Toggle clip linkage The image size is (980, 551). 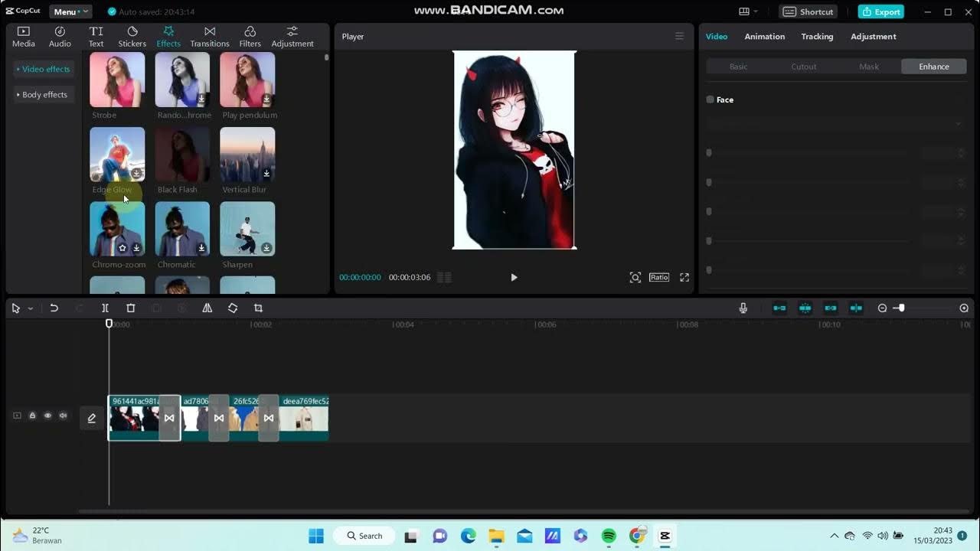pos(831,308)
